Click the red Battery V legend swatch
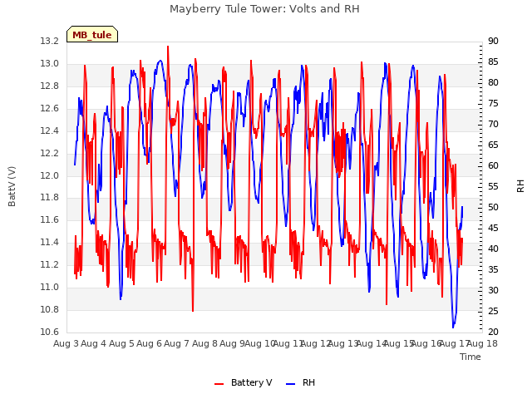 [219, 384]
